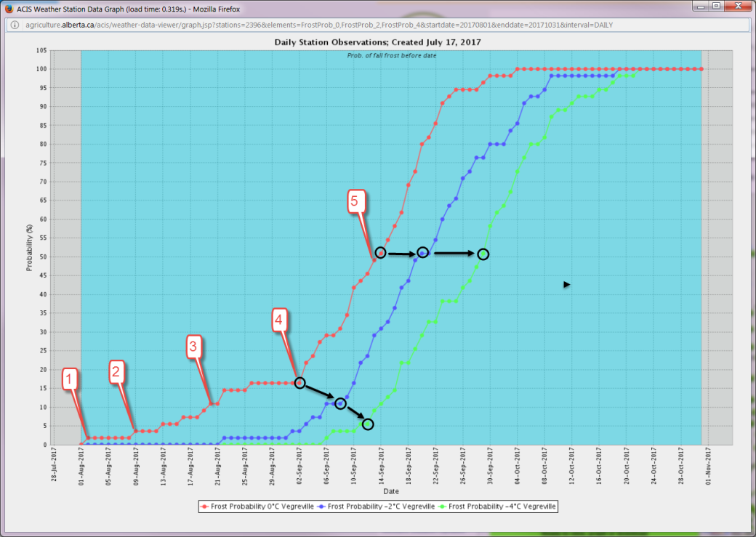Click the site information icon in the address bar

[x=14, y=24]
